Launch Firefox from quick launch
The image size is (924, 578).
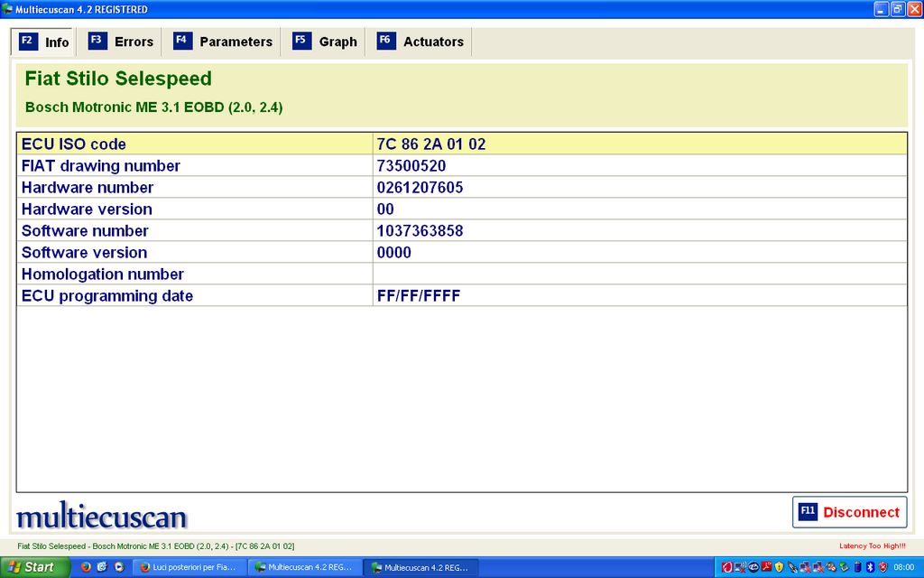tap(86, 567)
